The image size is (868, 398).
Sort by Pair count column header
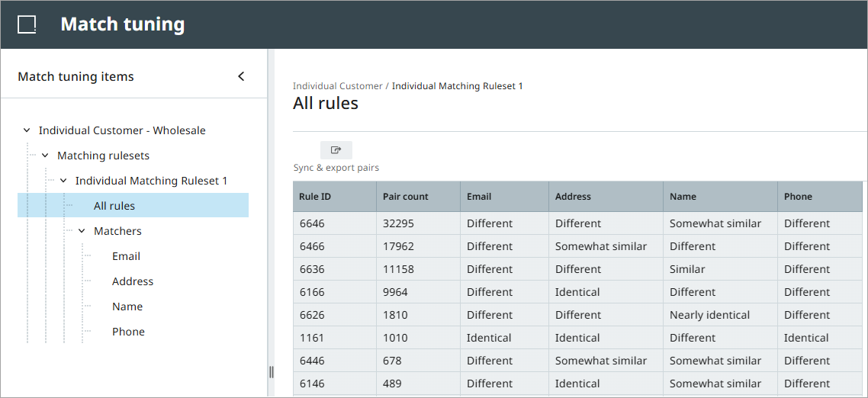pos(418,197)
